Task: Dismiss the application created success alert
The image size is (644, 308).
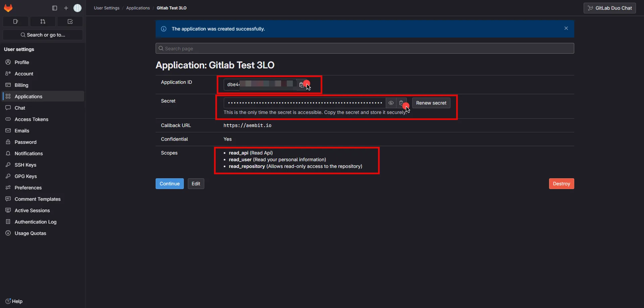Action: (x=566, y=28)
